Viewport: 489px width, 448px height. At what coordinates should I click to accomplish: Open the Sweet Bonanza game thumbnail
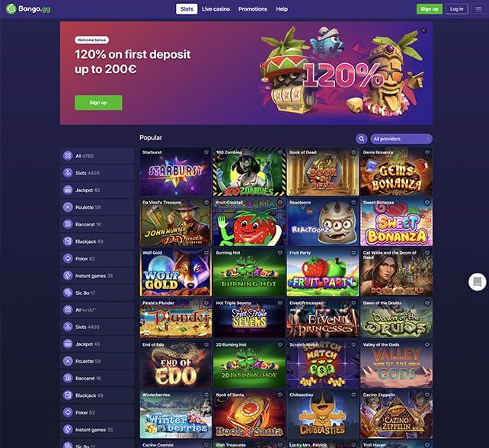[396, 222]
